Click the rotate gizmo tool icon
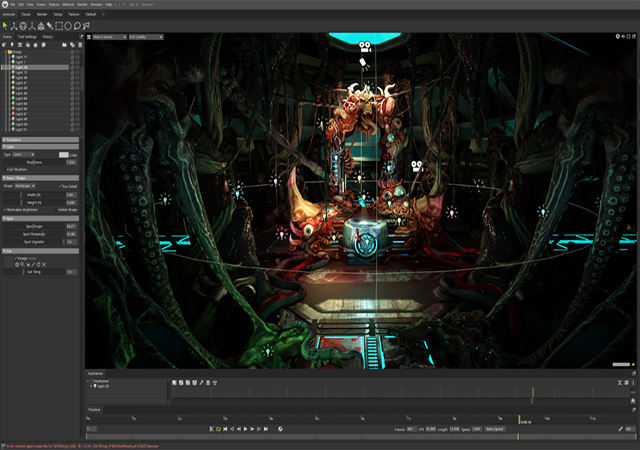 coord(24,25)
